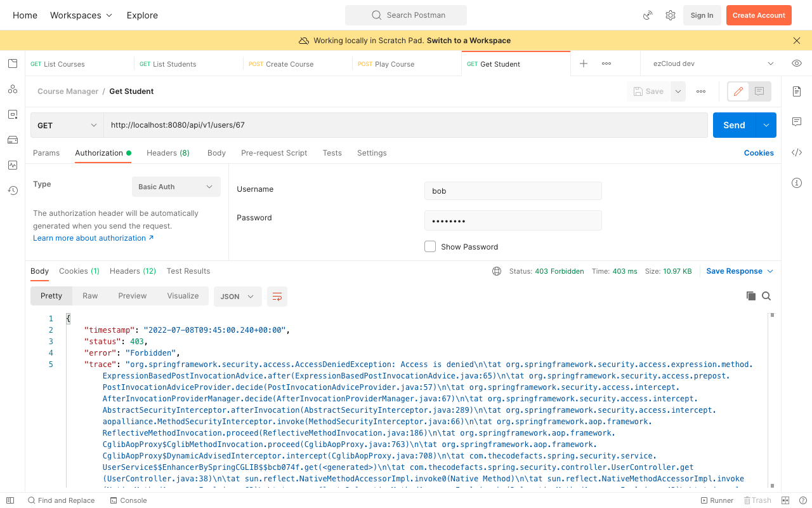Open response Cookies (1) tab
Viewport: 812px width, 508px height.
pos(79,271)
